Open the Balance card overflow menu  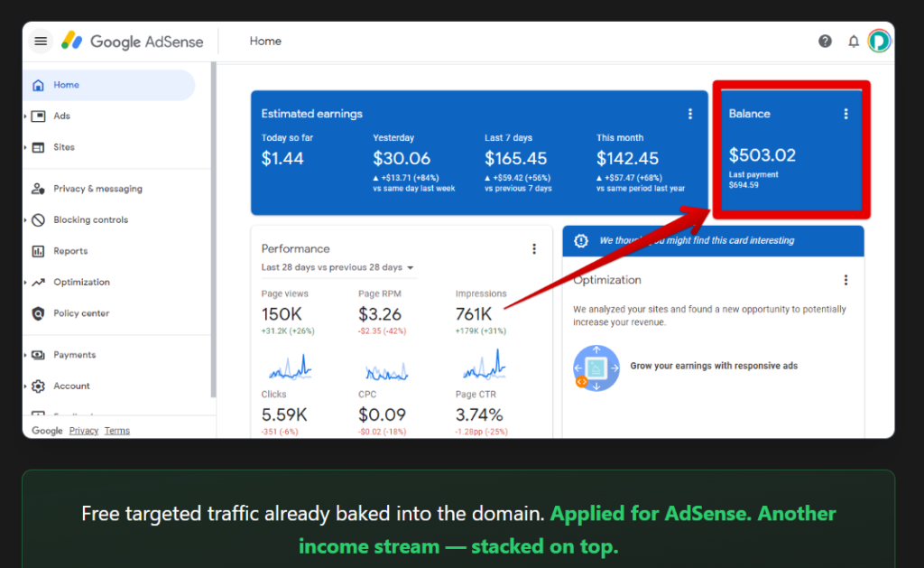845,114
